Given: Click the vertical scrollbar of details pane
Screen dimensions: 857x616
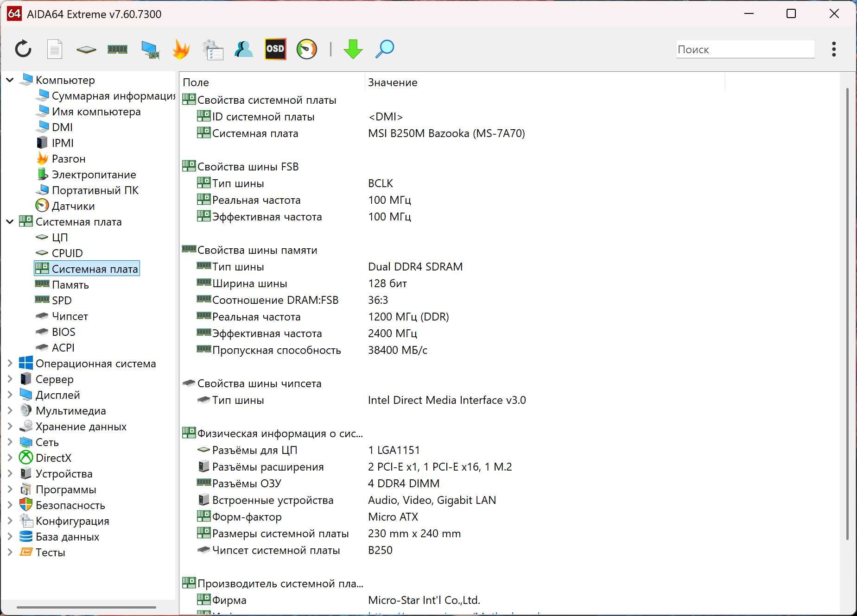Looking at the screenshot, I should [847, 314].
